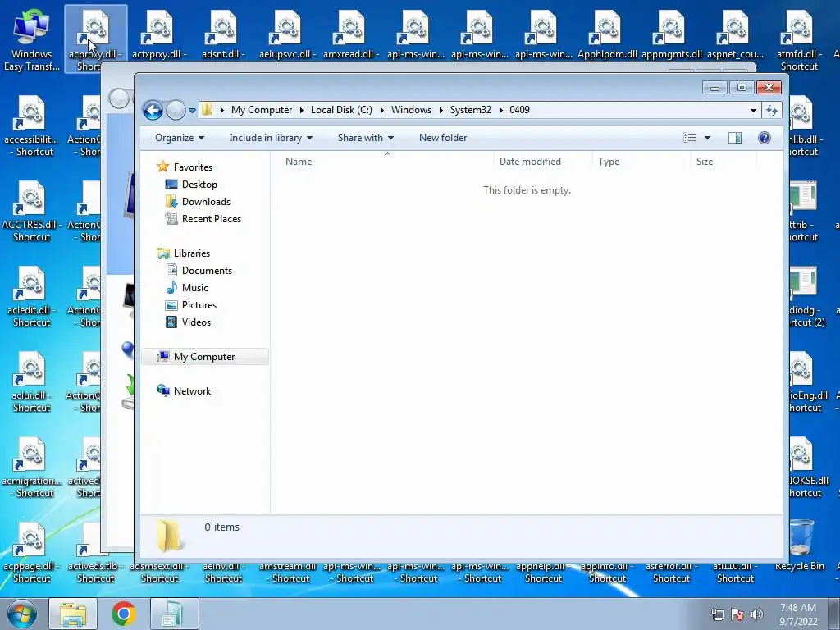840x630 pixels.
Task: Select atmfd.dll shortcut on desktop
Action: tap(799, 39)
